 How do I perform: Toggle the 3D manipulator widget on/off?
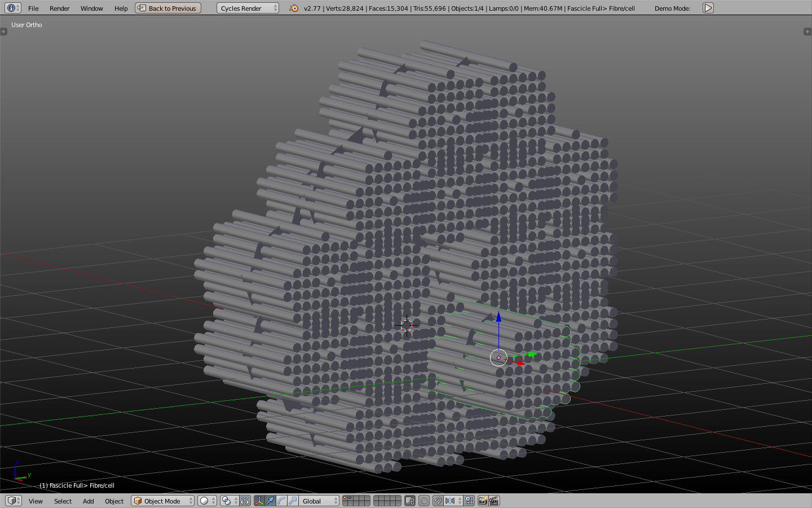coord(259,501)
